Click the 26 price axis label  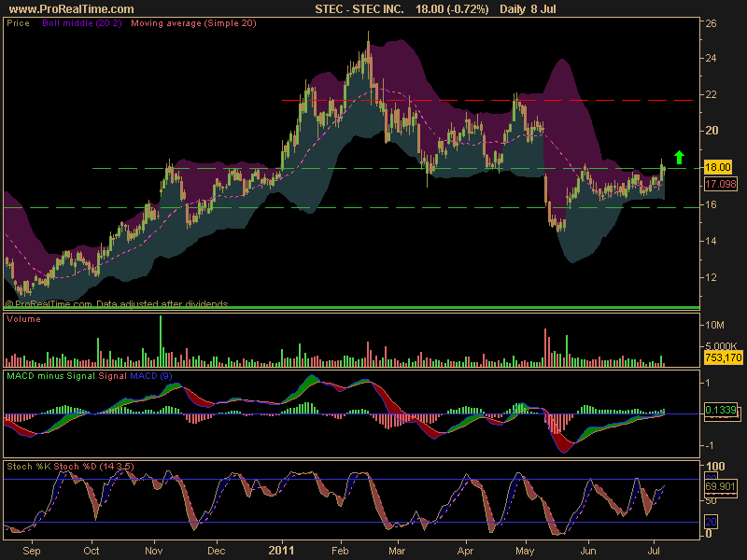click(711, 23)
